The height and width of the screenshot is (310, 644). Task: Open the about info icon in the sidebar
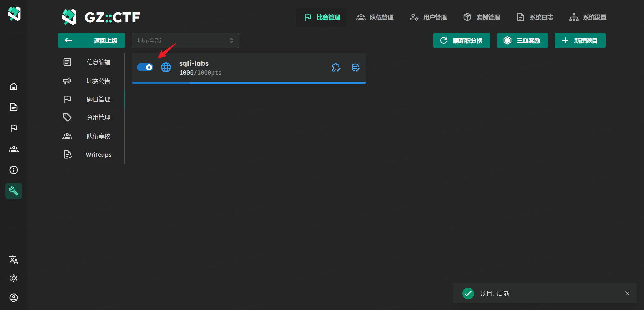coord(14,170)
